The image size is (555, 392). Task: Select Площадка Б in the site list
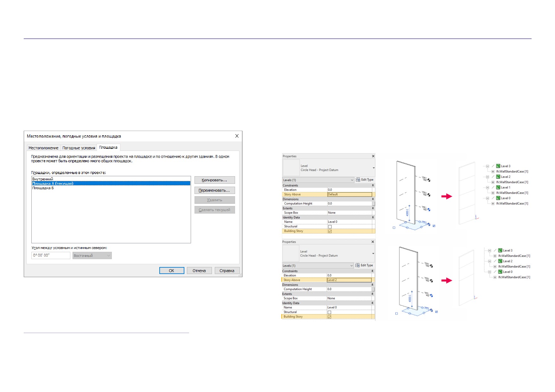click(x=111, y=188)
